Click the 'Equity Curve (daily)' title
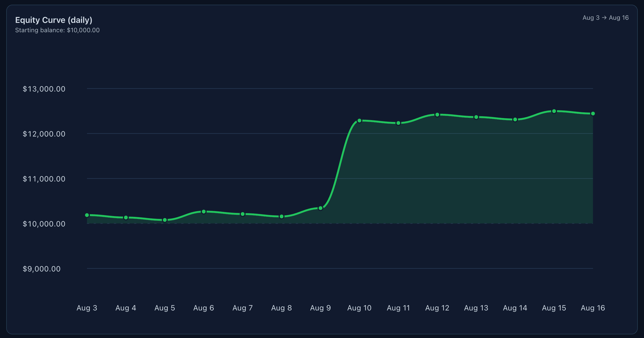This screenshot has height=338, width=644. (54, 20)
